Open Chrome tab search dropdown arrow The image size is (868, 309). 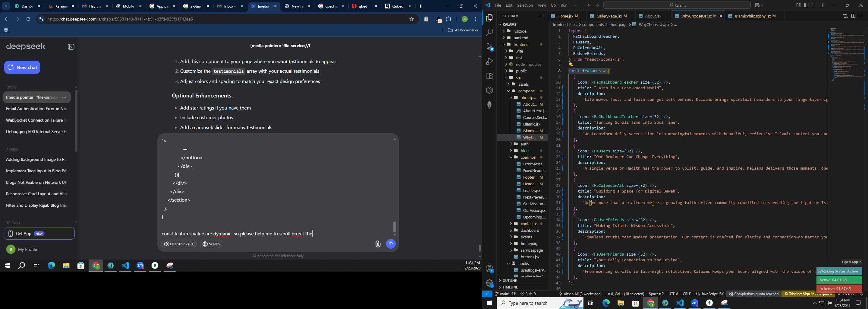tap(6, 6)
